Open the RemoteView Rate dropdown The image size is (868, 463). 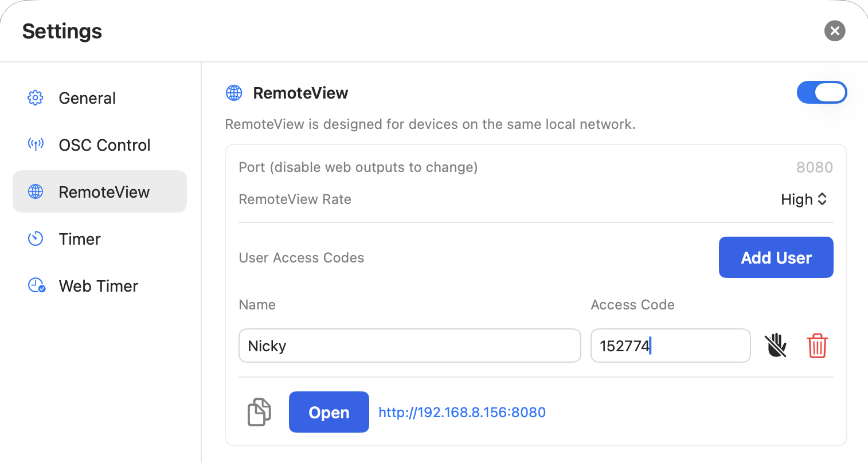pyautogui.click(x=804, y=199)
